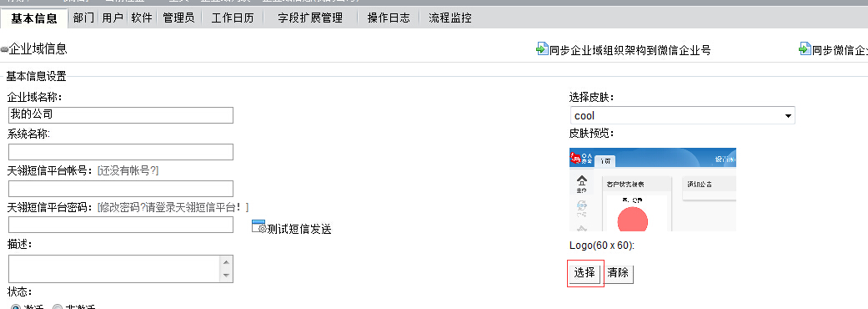This screenshot has height=309, width=868.
Task: Click the 同步企业域组织架构到微信企业号 link text
Action: pyautogui.click(x=630, y=50)
